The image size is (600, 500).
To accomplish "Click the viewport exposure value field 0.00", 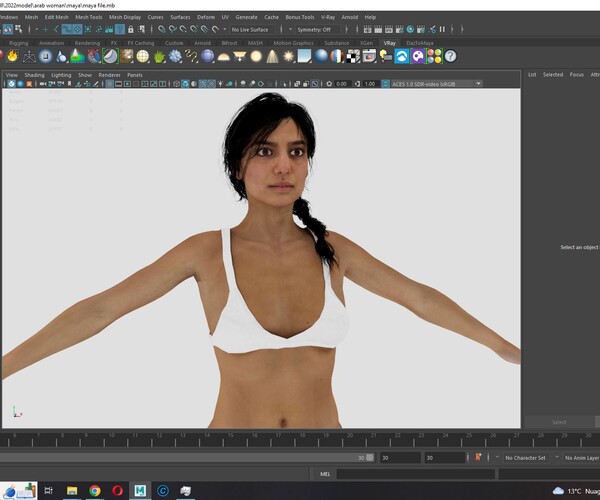I will click(341, 83).
